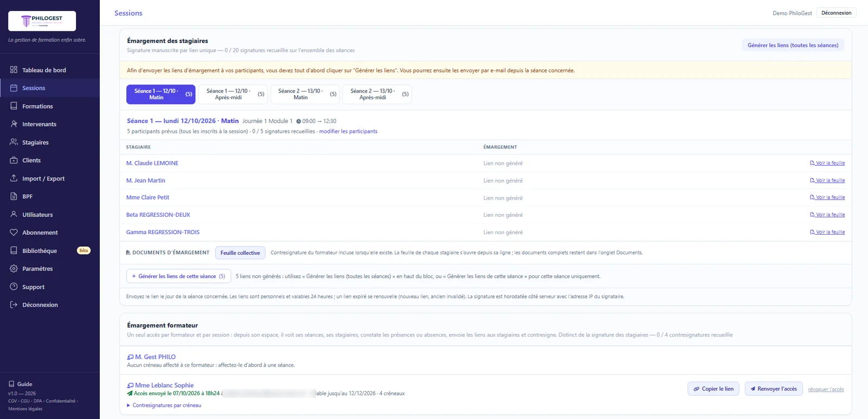The image size is (868, 419).
Task: Click Copier le lien for Mme Leblanc
Action: tap(713, 389)
